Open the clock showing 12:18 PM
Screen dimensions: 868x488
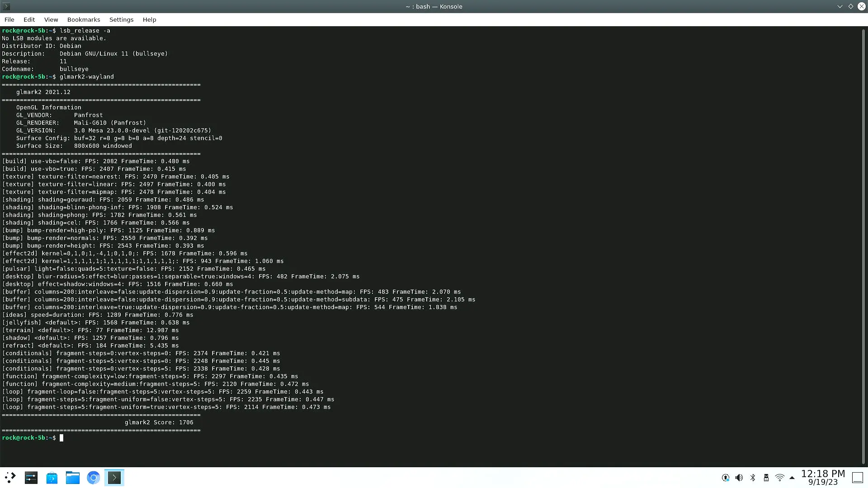point(823,478)
